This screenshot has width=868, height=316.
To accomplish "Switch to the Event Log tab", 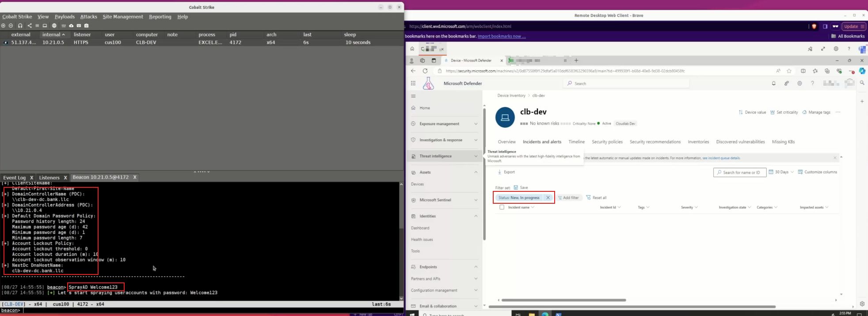I will (x=14, y=178).
